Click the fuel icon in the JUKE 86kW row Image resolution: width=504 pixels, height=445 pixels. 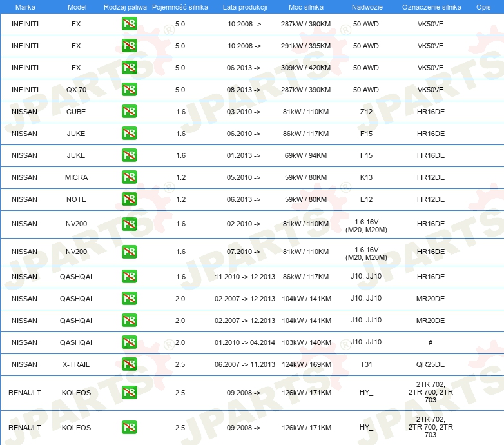point(129,133)
